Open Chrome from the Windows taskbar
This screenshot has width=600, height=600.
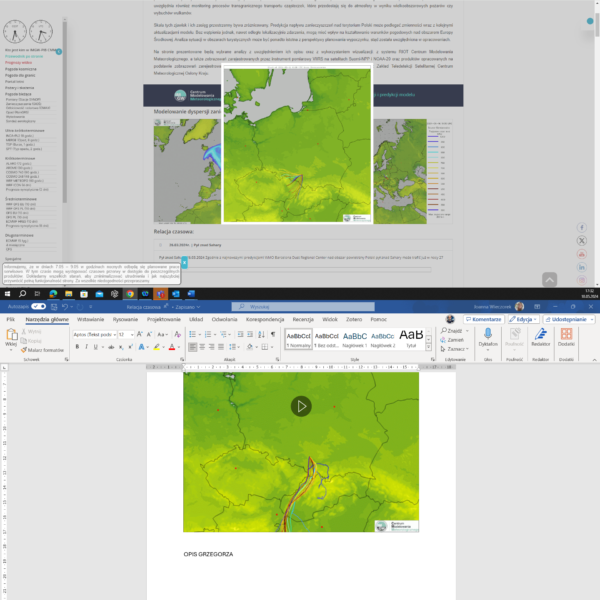pyautogui.click(x=130, y=294)
